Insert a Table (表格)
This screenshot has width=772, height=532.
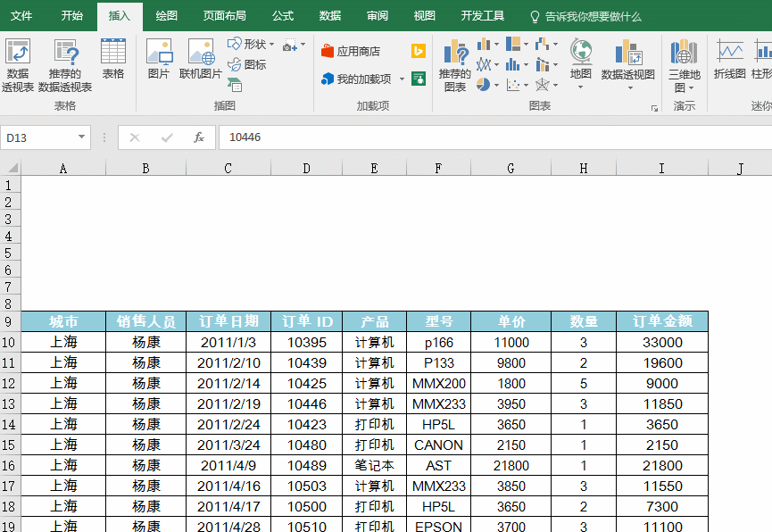coord(113,59)
